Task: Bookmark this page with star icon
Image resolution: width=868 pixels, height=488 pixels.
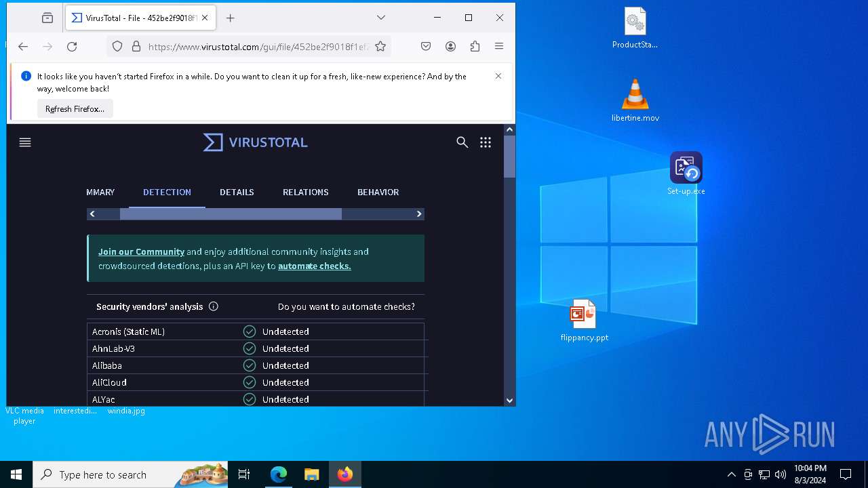Action: 380,47
